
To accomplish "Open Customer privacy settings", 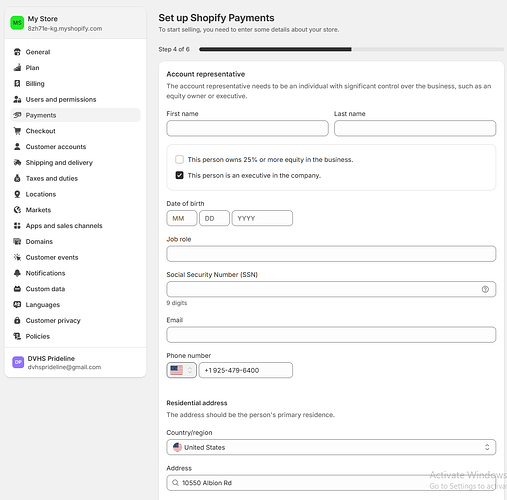I will coord(75,320).
